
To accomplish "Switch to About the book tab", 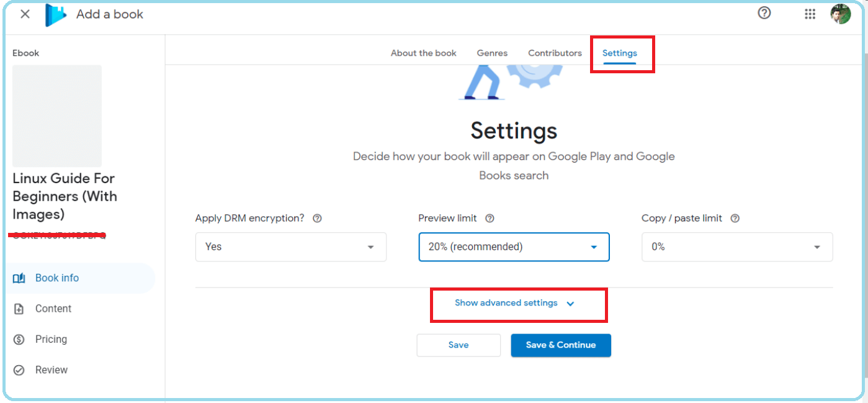I will click(x=423, y=53).
